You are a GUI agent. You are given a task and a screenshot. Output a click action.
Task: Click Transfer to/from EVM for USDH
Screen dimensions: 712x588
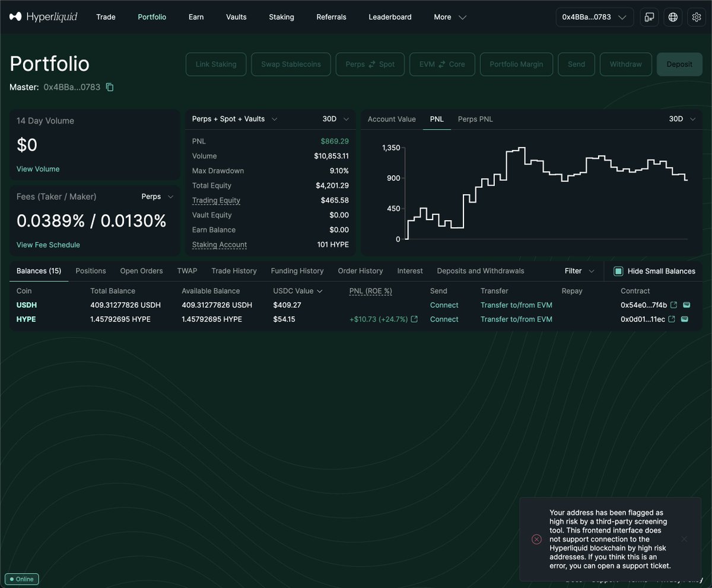click(x=516, y=305)
